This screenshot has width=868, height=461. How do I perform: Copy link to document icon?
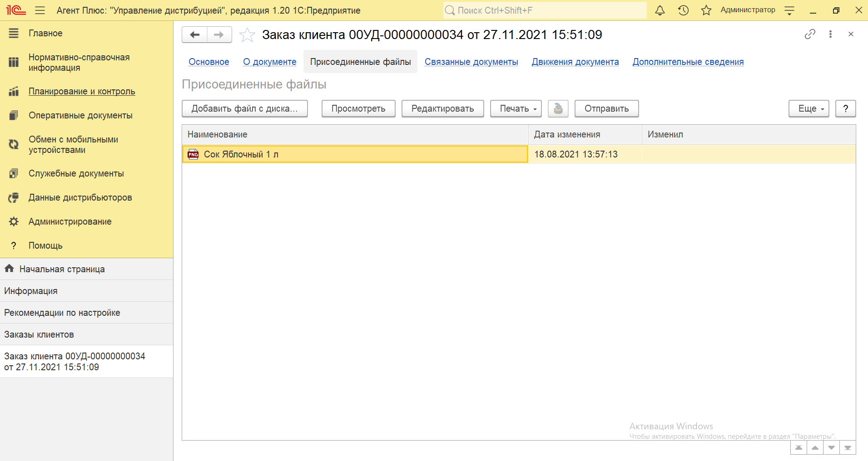pos(809,34)
